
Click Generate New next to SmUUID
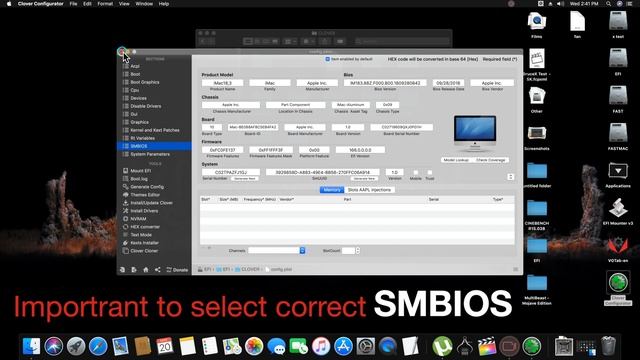coord(364,179)
